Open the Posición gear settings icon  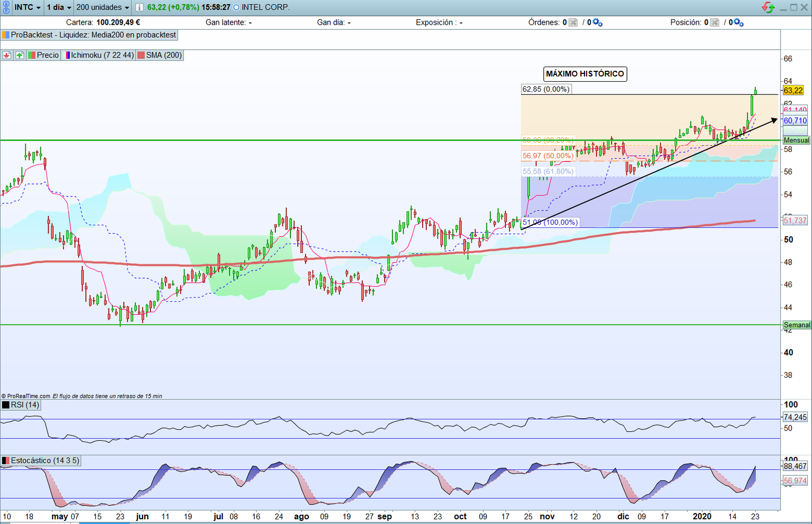click(739, 23)
